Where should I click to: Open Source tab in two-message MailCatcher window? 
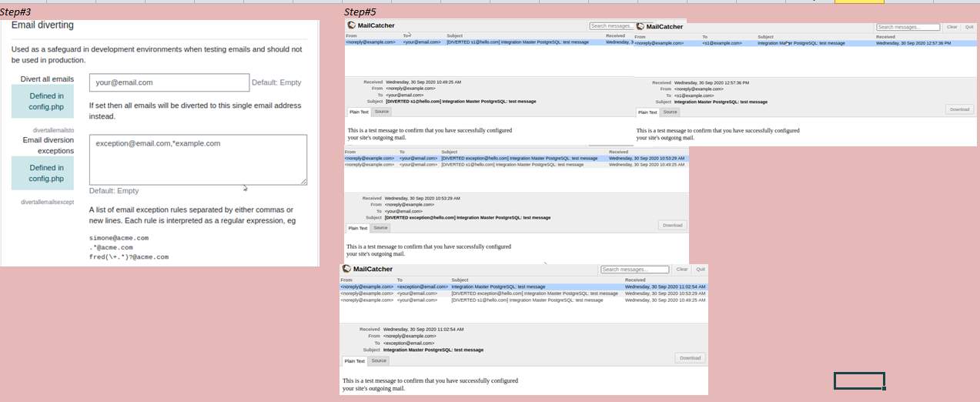380,228
